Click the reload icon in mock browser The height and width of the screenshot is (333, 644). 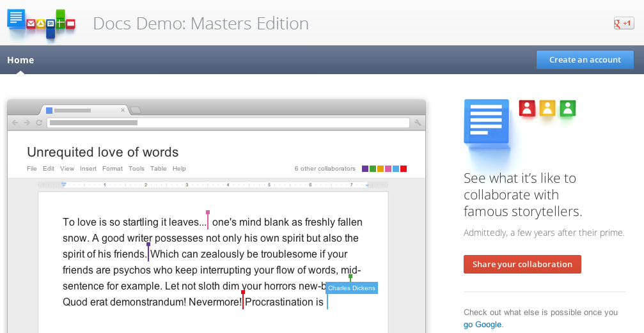tap(39, 123)
